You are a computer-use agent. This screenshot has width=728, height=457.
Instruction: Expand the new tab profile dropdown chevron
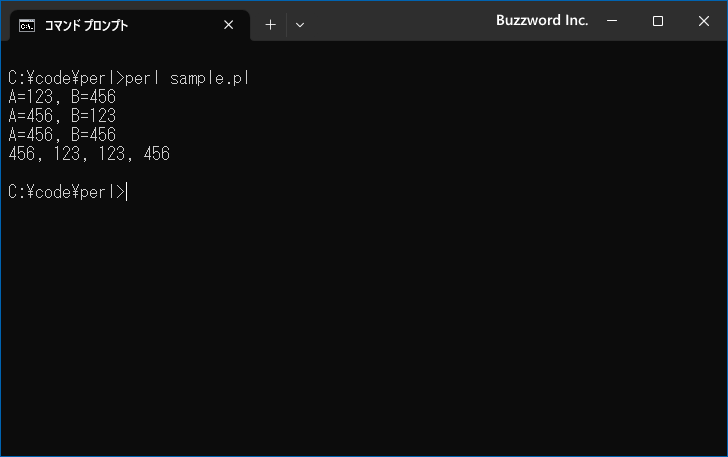[300, 25]
